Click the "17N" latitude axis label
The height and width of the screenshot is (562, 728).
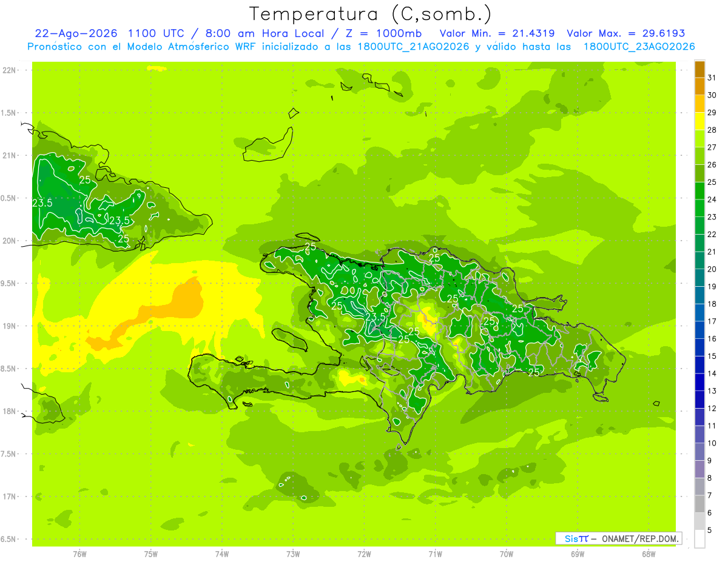click(x=9, y=497)
